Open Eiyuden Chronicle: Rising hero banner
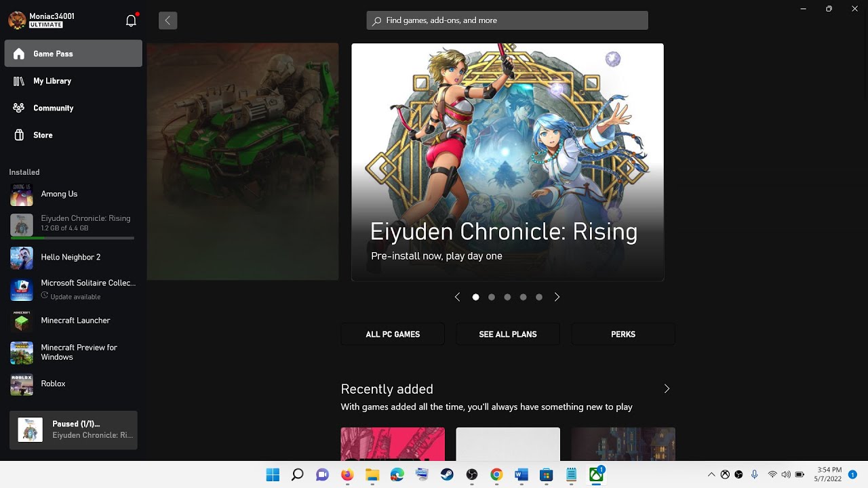This screenshot has width=868, height=488. coord(507,162)
